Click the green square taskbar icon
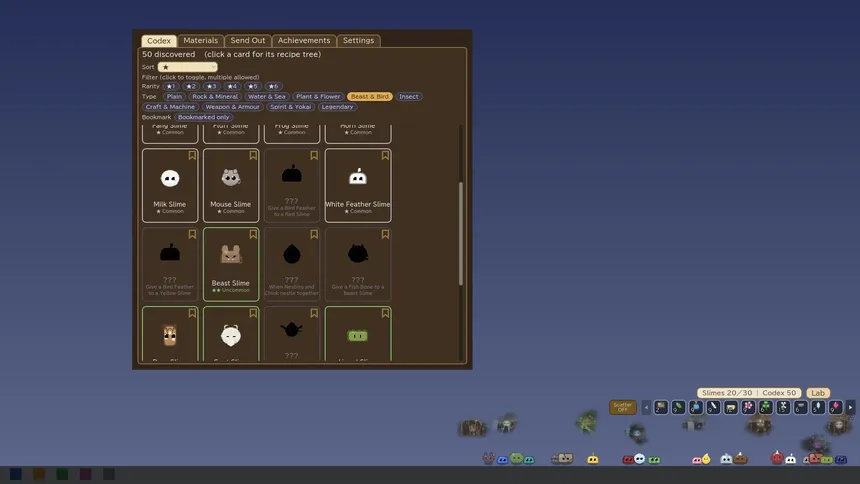 63,474
